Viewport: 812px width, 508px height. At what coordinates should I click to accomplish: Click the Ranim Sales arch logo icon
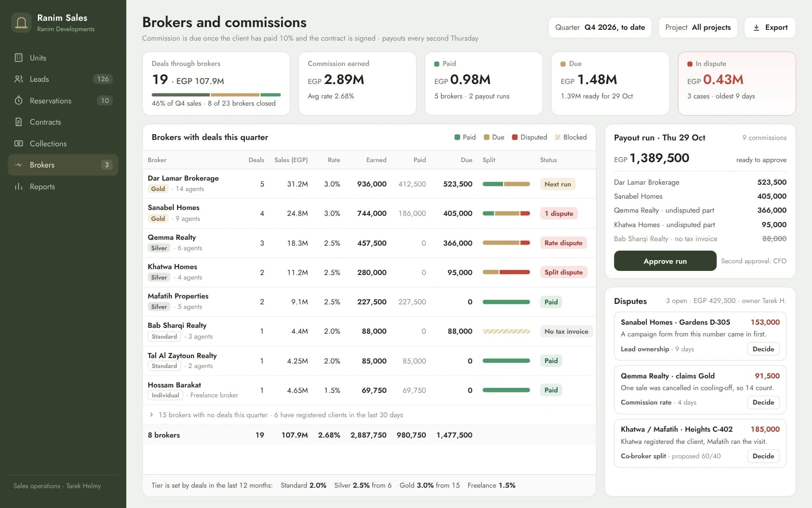pyautogui.click(x=21, y=22)
